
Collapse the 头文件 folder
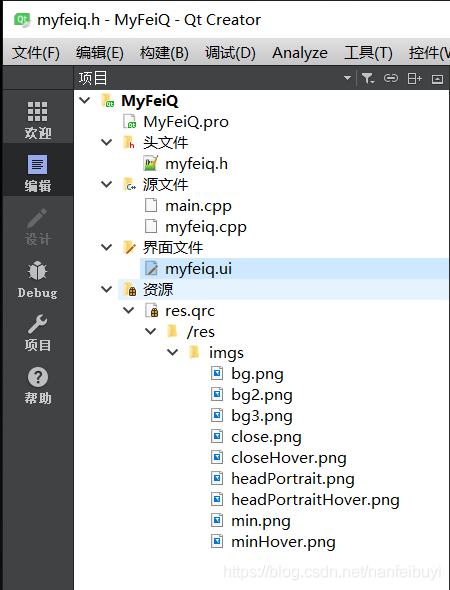107,143
